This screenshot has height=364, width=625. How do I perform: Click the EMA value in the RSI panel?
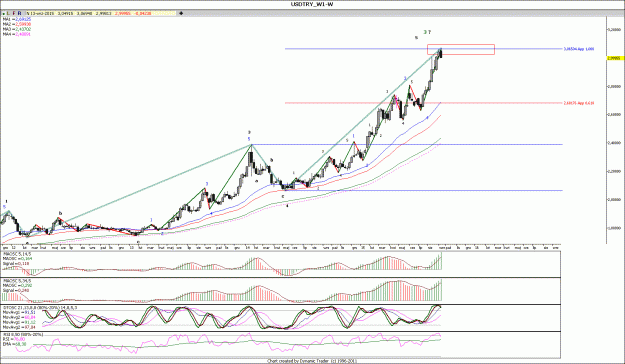pyautogui.click(x=21, y=344)
